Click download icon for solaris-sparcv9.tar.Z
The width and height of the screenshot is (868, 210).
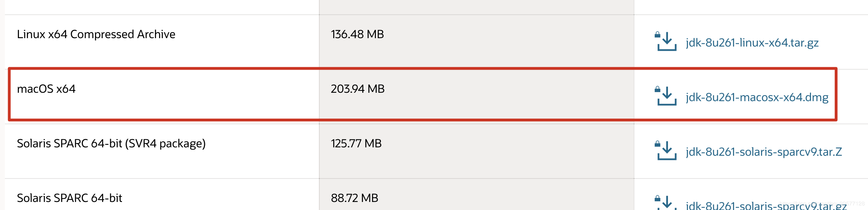[667, 151]
